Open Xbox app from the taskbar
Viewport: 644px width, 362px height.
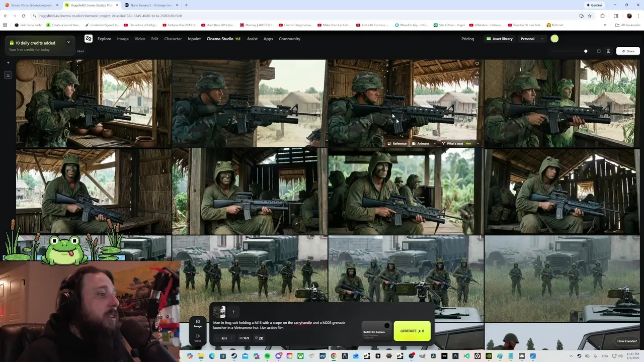point(300,356)
